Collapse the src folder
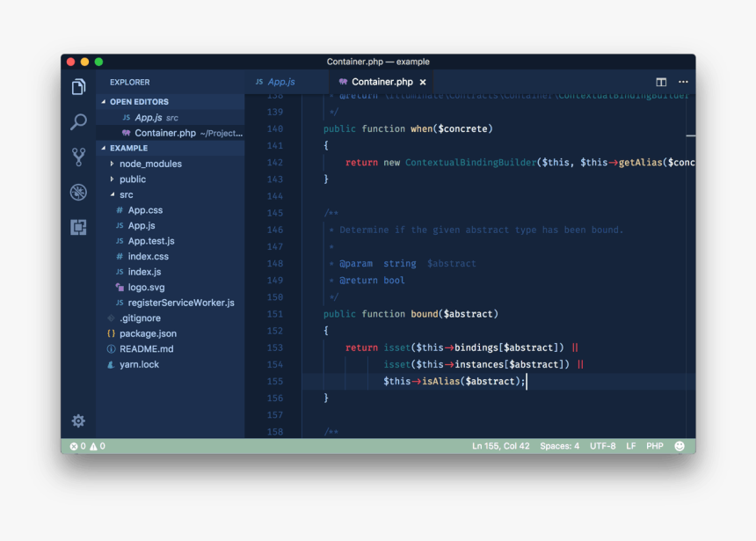Screen dimensions: 756x541 [126, 194]
